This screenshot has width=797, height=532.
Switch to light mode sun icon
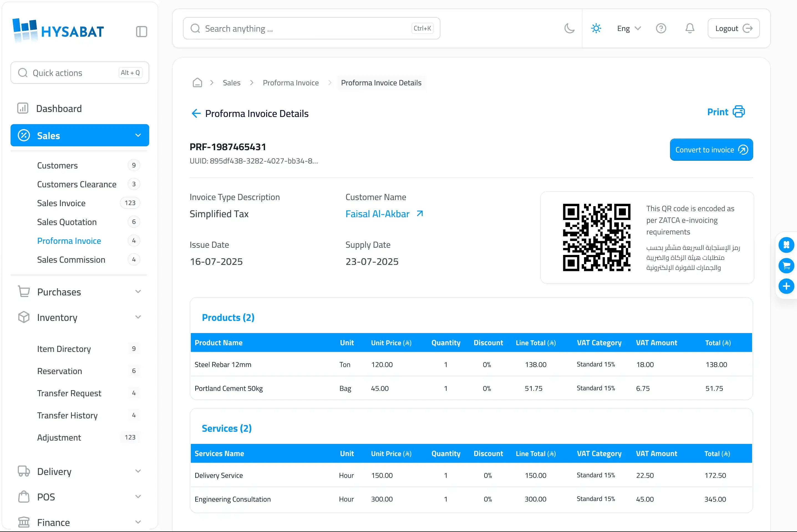point(596,28)
